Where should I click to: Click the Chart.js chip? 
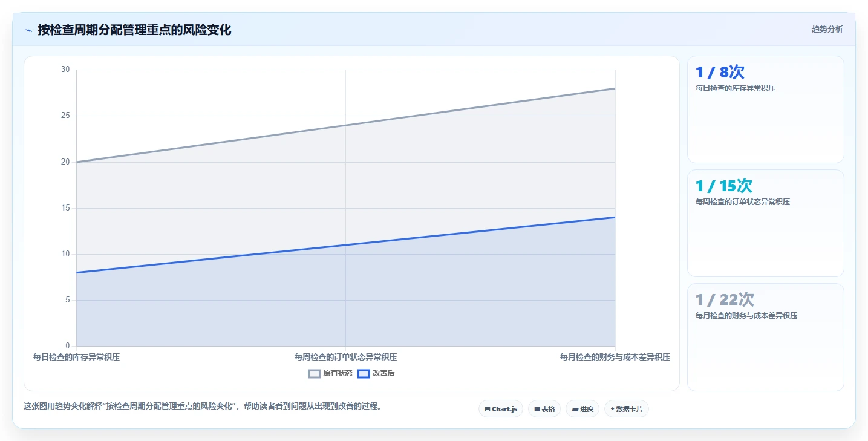[501, 409]
